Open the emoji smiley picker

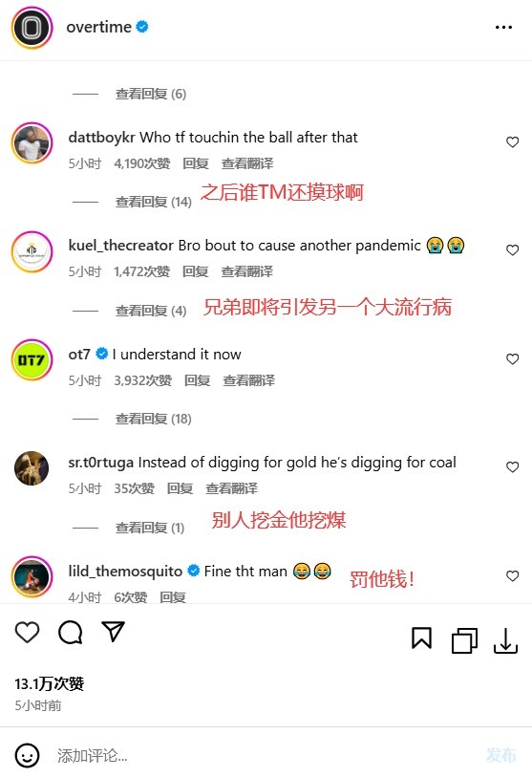27,755
